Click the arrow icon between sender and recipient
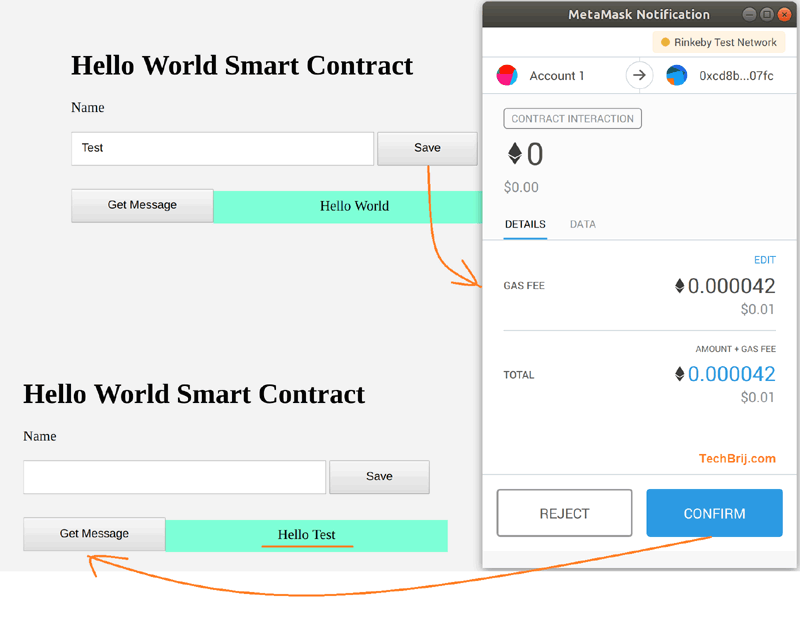The height and width of the screenshot is (639, 800). (638, 75)
